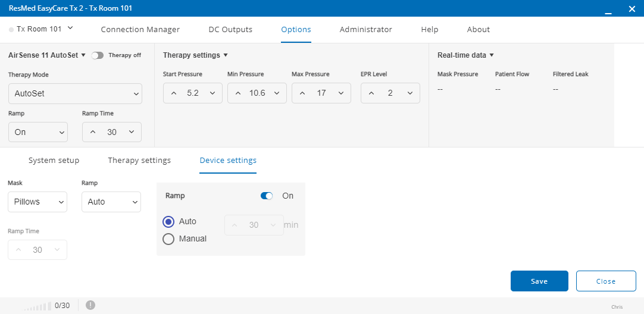Increase Max Pressure with up arrow
644x314 pixels.
click(302, 93)
